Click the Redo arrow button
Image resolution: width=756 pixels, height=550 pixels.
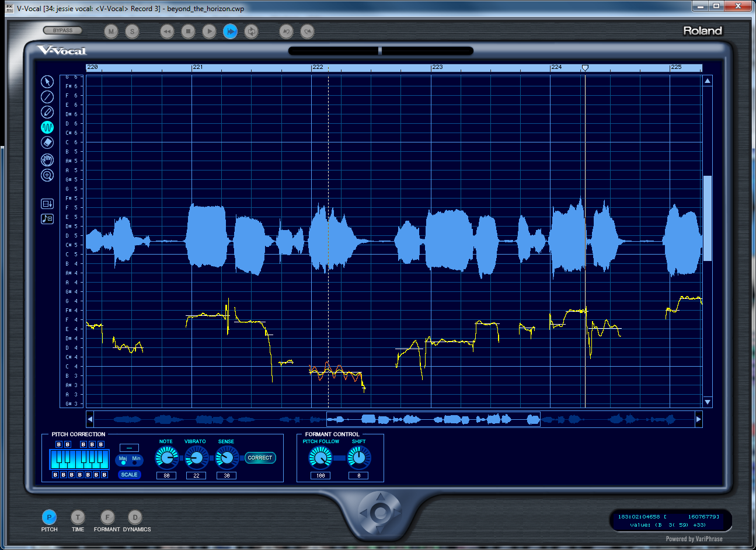(308, 32)
